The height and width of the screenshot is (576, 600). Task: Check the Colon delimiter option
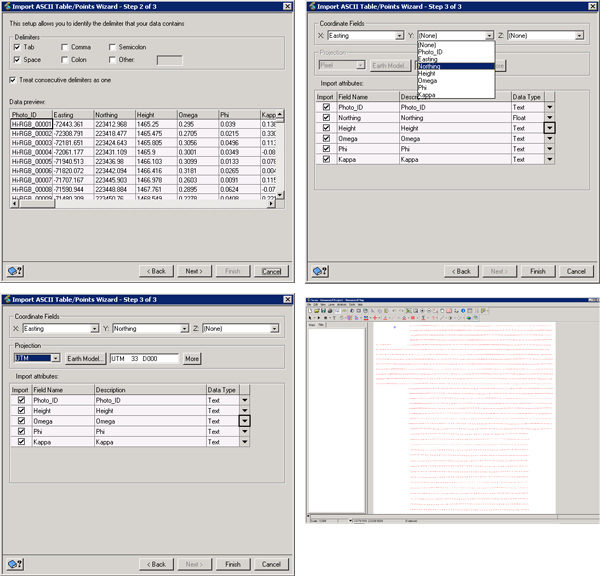64,60
